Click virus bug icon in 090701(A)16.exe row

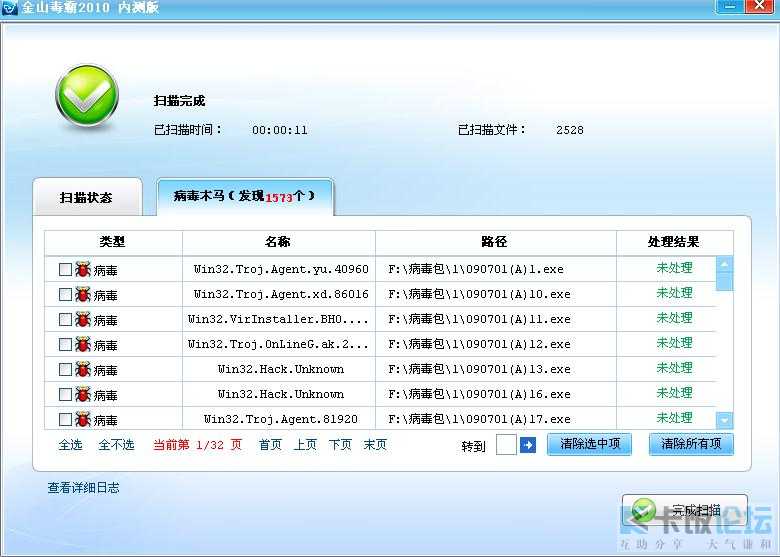point(83,394)
